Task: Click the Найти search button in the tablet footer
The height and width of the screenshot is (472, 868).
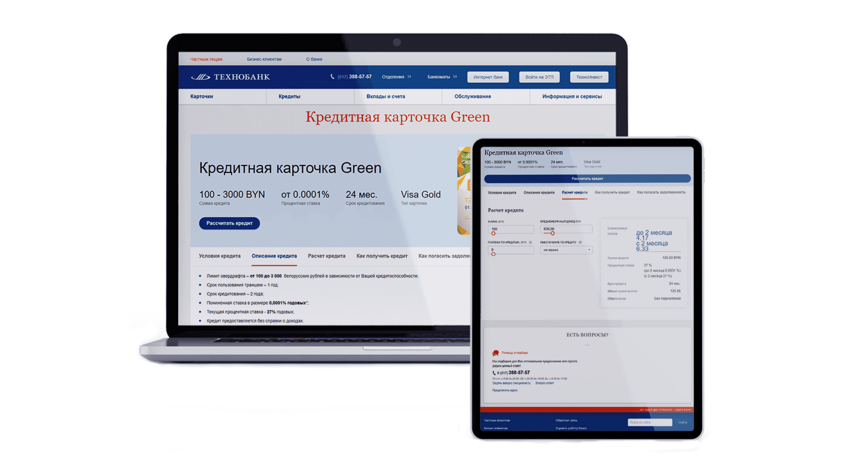Action: pyautogui.click(x=683, y=422)
